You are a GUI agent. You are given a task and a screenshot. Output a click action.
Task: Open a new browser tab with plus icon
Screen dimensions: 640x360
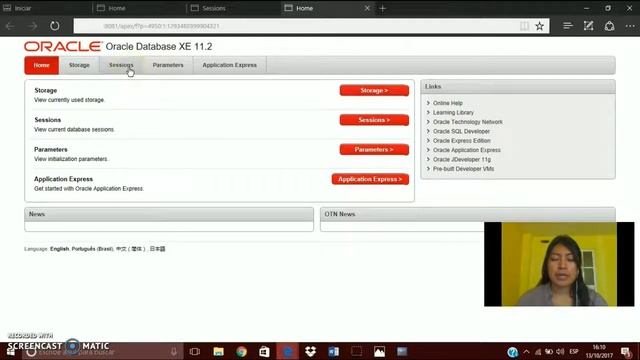[x=382, y=8]
